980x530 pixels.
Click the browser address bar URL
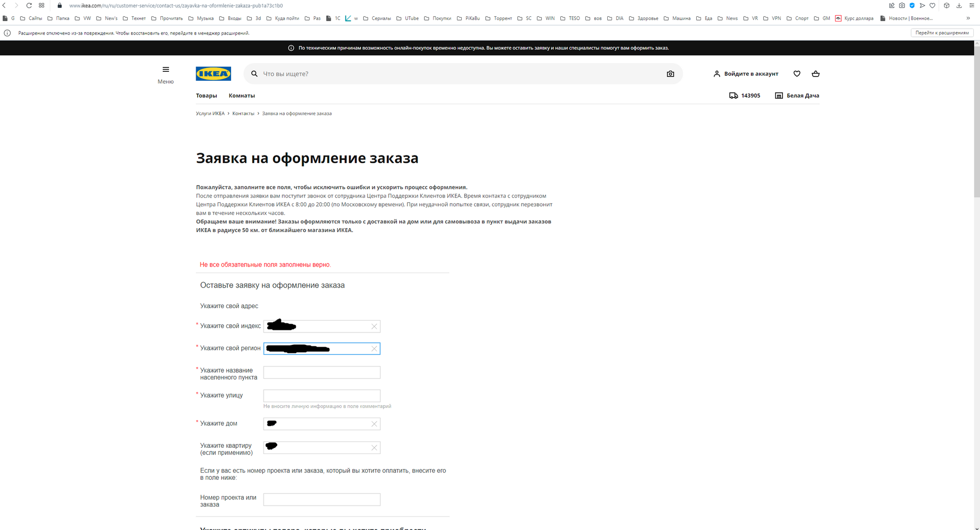(x=176, y=6)
